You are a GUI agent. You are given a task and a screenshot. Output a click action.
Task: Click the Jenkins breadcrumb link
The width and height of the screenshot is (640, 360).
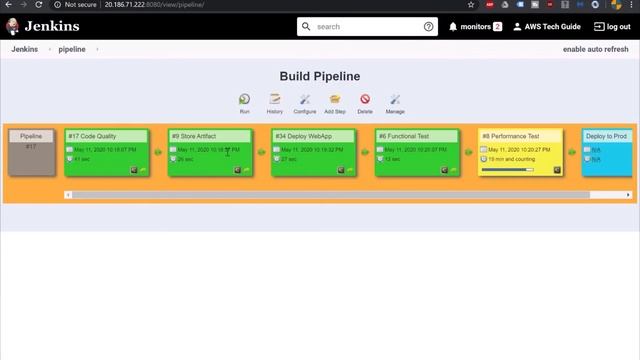(24, 49)
